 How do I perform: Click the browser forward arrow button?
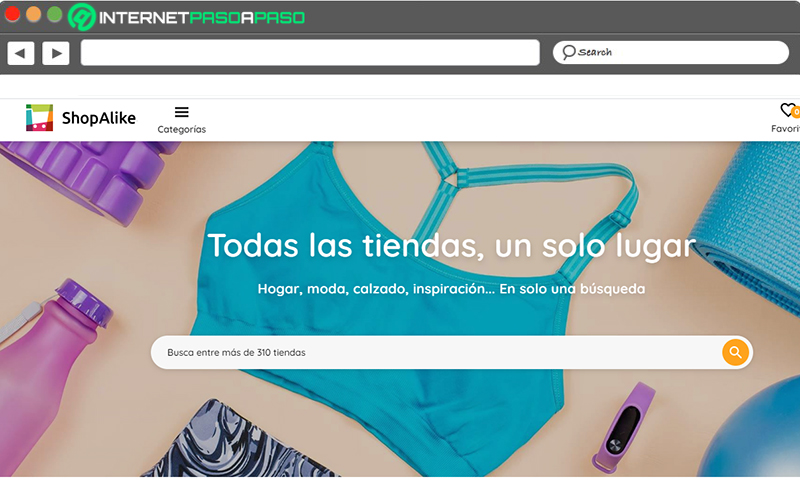tap(56, 53)
